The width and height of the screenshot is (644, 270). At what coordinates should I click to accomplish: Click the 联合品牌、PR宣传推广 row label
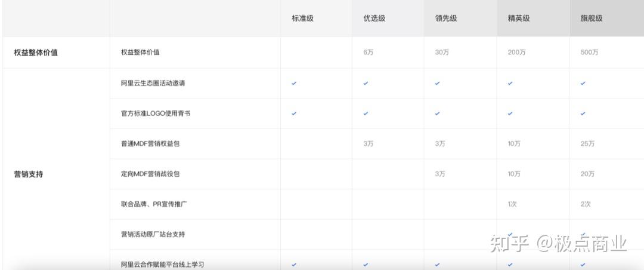(154, 204)
